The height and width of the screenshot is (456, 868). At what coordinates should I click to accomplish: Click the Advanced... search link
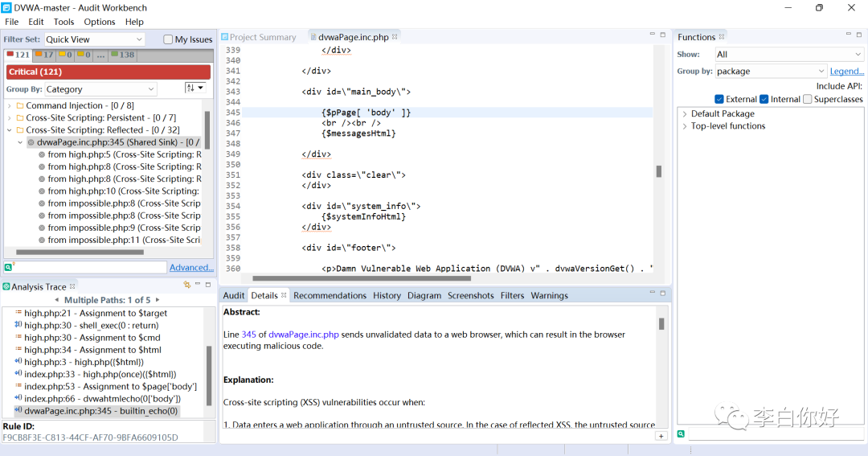point(191,267)
